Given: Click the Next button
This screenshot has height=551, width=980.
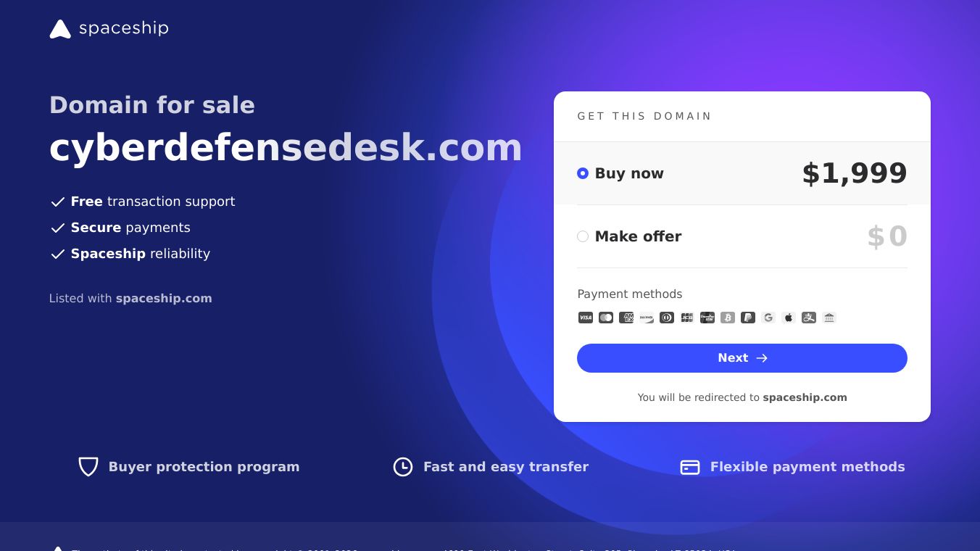Looking at the screenshot, I should (x=742, y=357).
